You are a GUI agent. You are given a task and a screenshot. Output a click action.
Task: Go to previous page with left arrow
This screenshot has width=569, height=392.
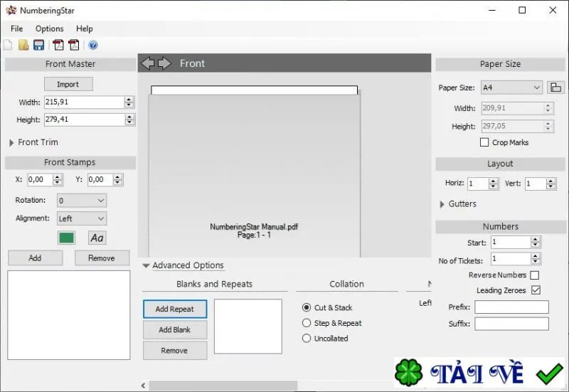point(148,63)
